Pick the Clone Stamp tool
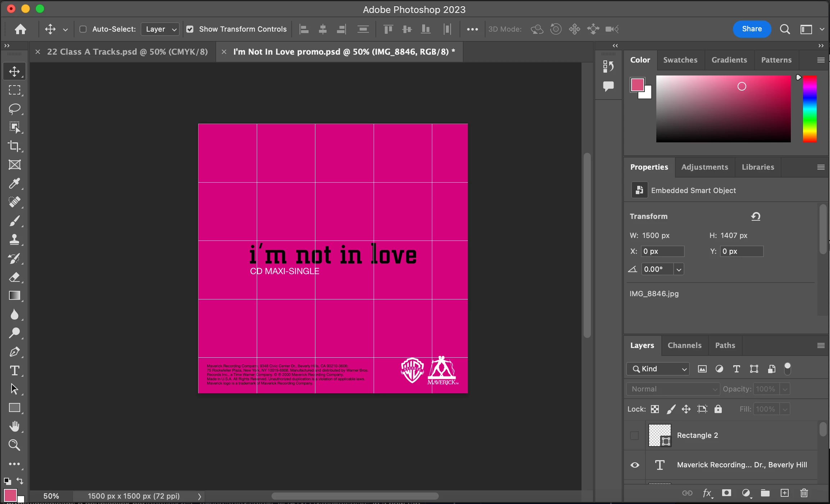Viewport: 830px width, 504px height. click(x=14, y=239)
